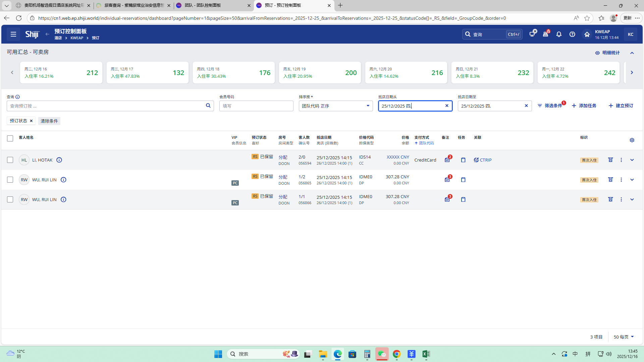Check the LI, HOTAK reservation checkbox
Image resolution: width=644 pixels, height=362 pixels.
[10, 160]
